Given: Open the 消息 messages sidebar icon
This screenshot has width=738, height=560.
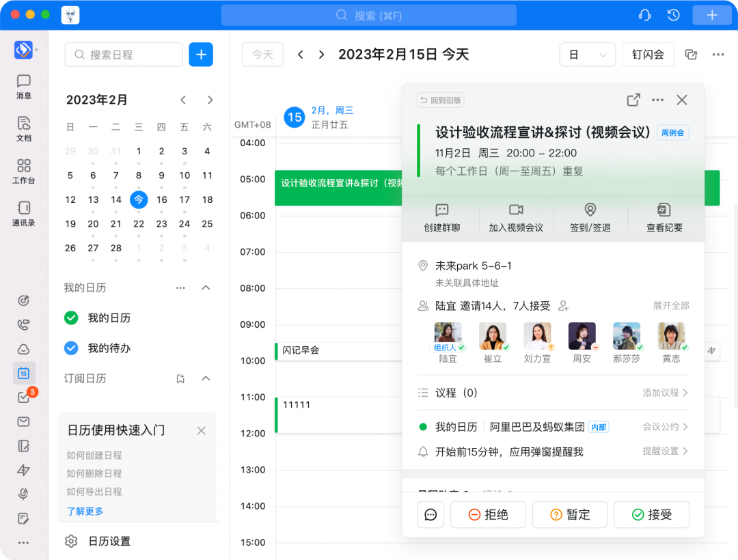Looking at the screenshot, I should pyautogui.click(x=24, y=82).
